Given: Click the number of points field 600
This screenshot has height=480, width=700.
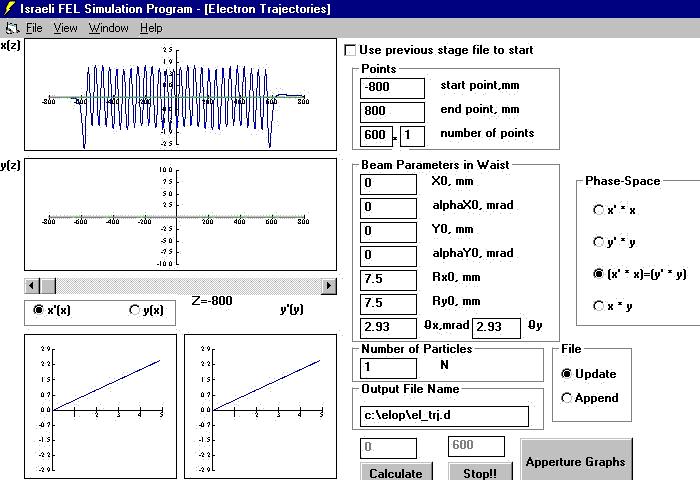Looking at the screenshot, I should tap(376, 136).
